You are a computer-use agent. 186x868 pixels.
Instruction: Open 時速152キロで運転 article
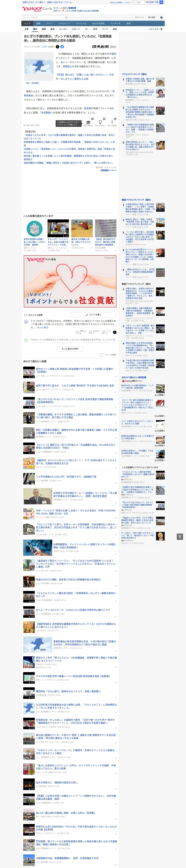coord(68,580)
